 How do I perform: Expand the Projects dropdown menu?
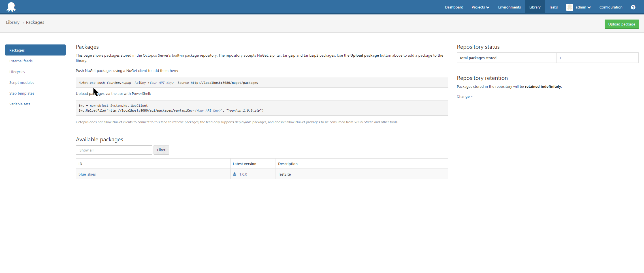(481, 7)
